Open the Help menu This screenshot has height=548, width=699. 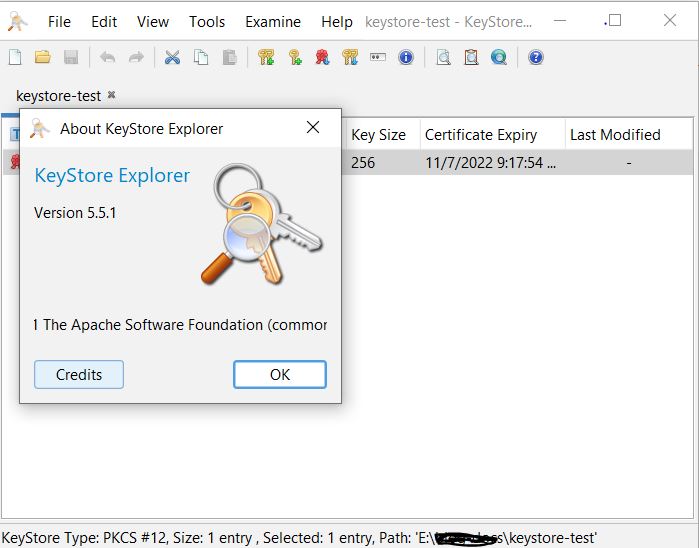(x=337, y=21)
